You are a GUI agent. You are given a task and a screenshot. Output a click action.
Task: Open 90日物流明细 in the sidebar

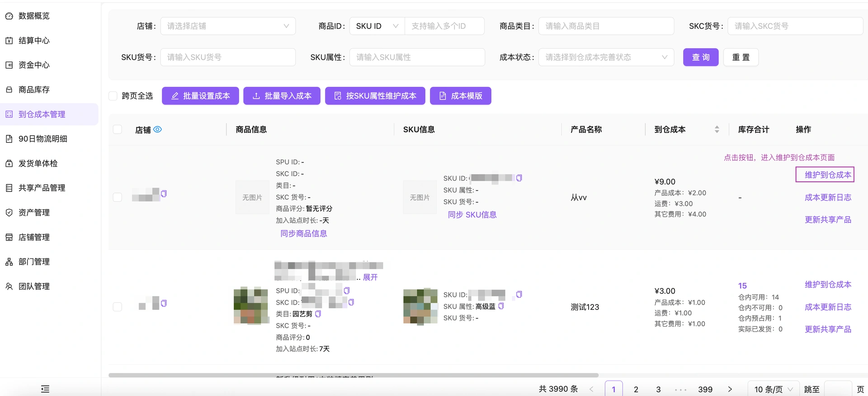43,138
